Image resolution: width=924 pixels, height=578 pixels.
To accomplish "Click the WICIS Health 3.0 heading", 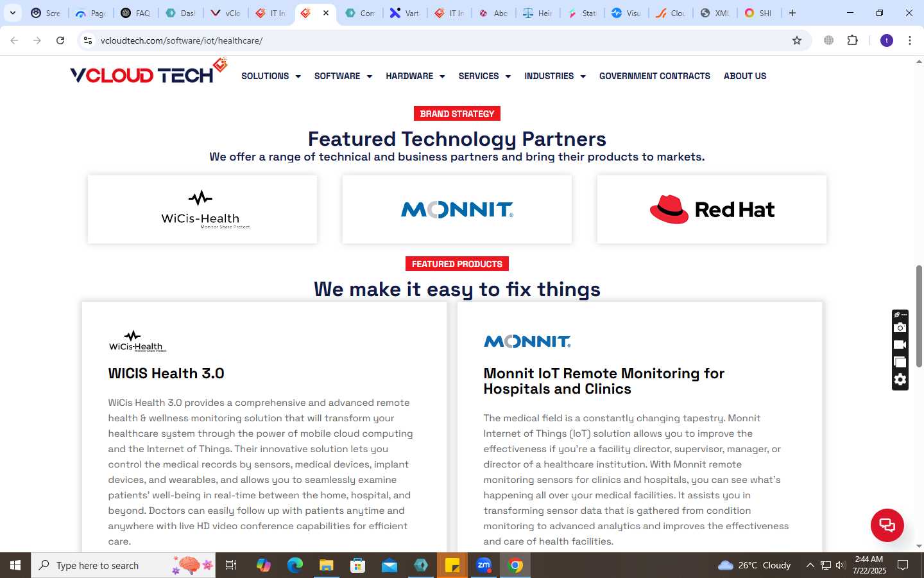I will click(x=166, y=373).
